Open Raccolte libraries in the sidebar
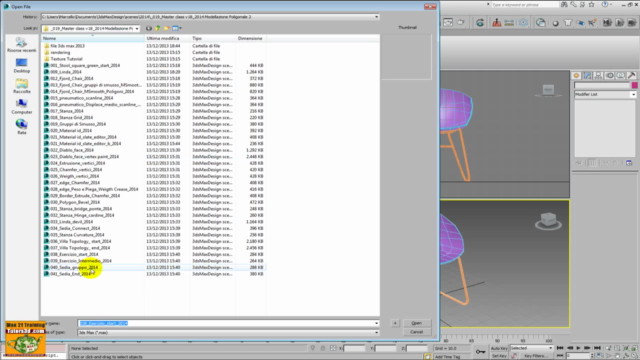The image size is (640, 360). pos(22,86)
